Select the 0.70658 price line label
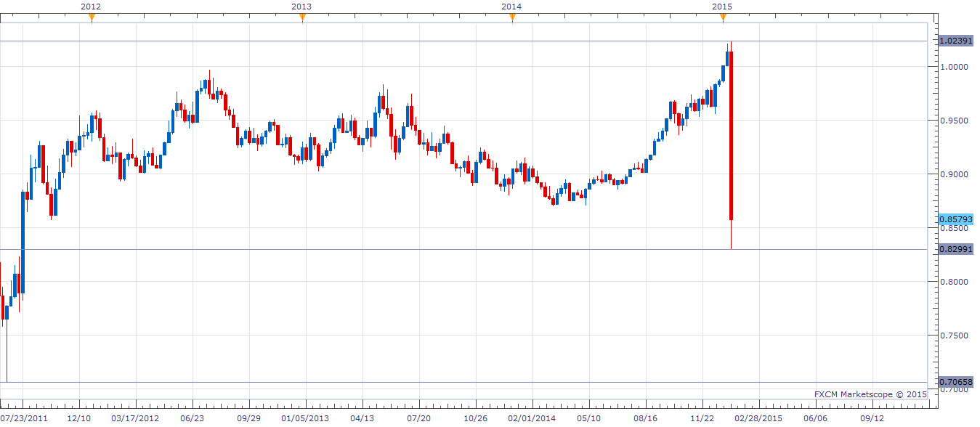 (x=956, y=382)
